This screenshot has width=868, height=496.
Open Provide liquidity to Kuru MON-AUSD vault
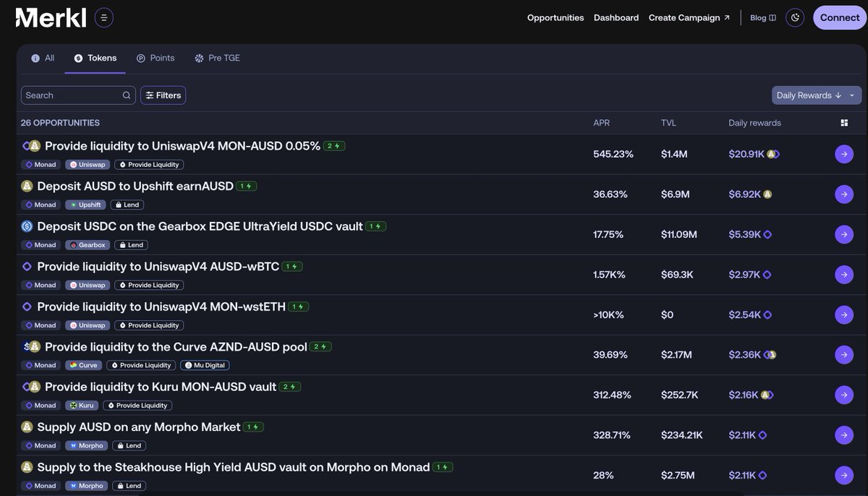coord(161,387)
